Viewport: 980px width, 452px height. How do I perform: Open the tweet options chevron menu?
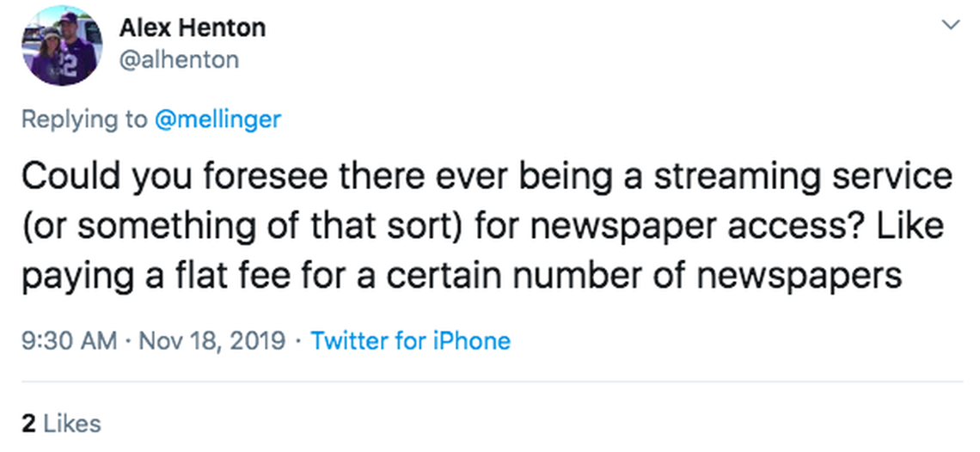tap(950, 26)
